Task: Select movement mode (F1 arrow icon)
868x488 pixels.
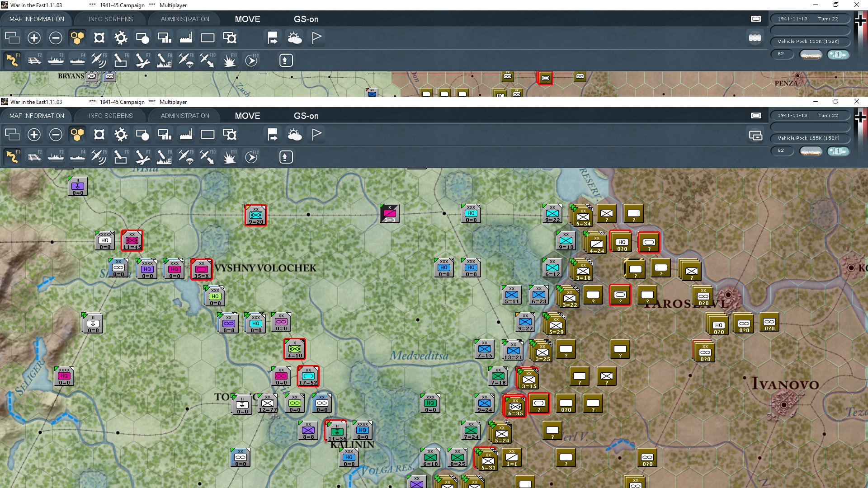Action: (12, 157)
